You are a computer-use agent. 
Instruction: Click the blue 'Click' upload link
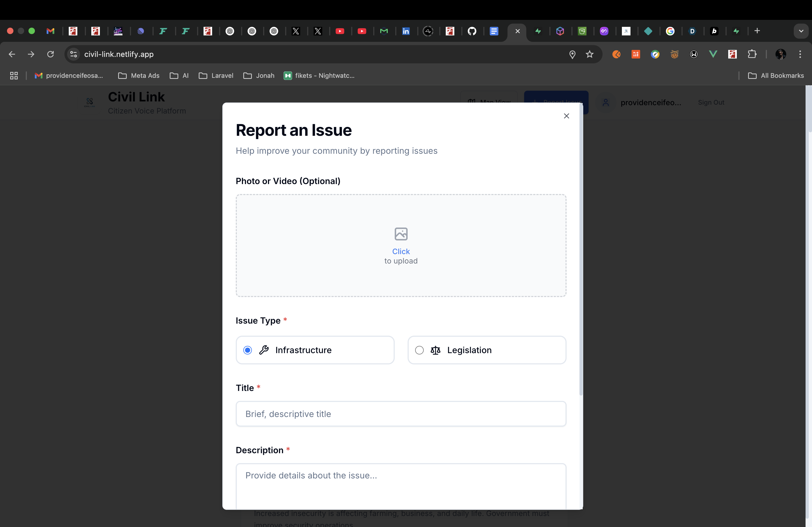pos(401,251)
